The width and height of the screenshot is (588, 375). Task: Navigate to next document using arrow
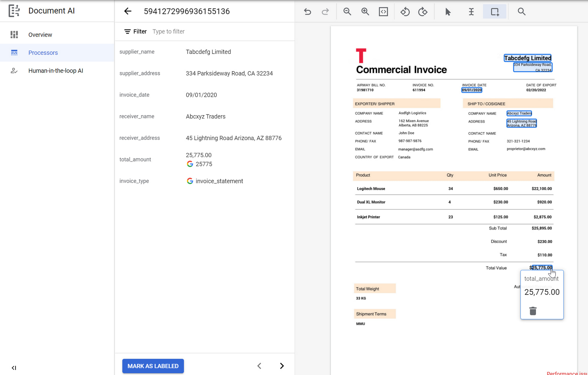pyautogui.click(x=282, y=366)
